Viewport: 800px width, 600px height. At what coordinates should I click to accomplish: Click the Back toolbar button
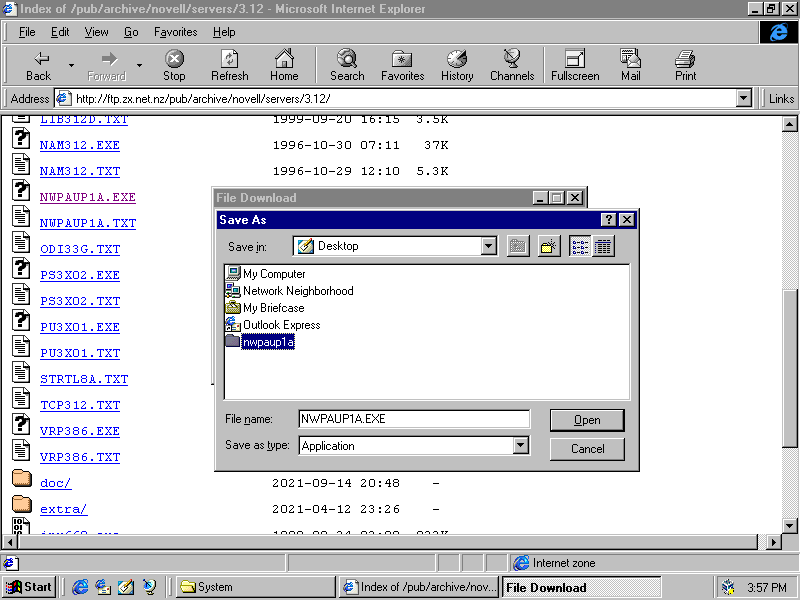click(39, 65)
